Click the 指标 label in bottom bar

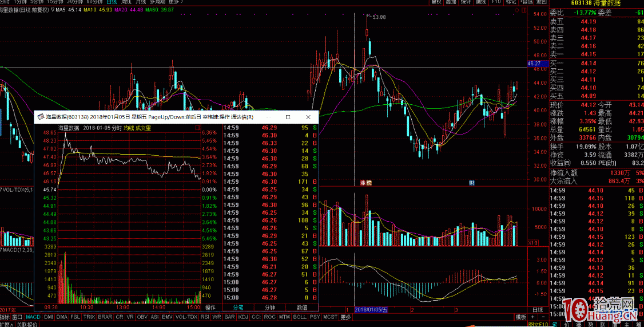pos(5,317)
